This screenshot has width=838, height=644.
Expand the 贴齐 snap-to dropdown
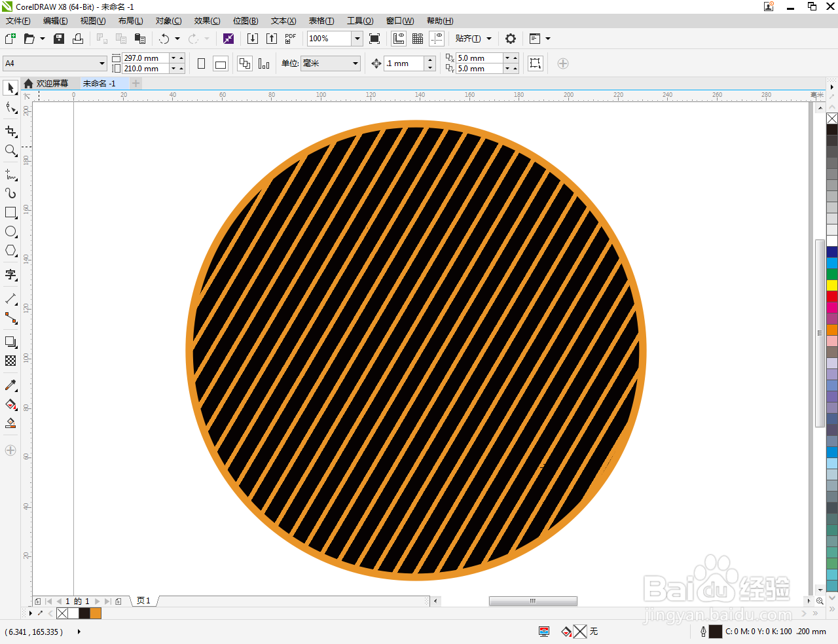pyautogui.click(x=489, y=39)
